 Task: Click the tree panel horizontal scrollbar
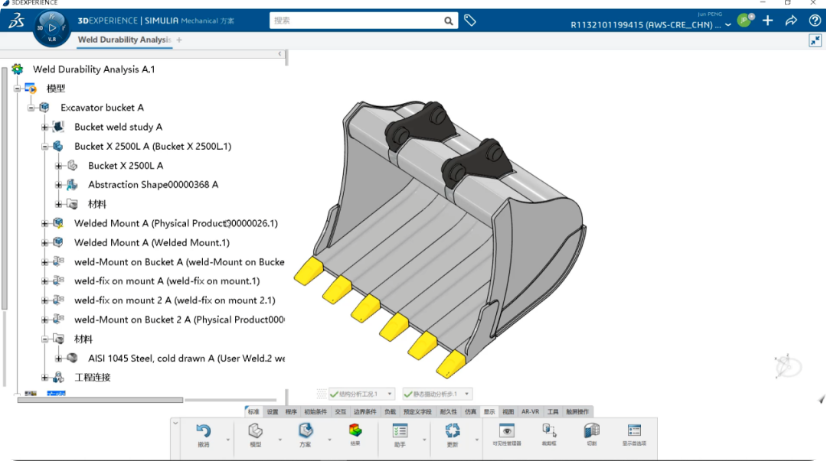coord(100,400)
